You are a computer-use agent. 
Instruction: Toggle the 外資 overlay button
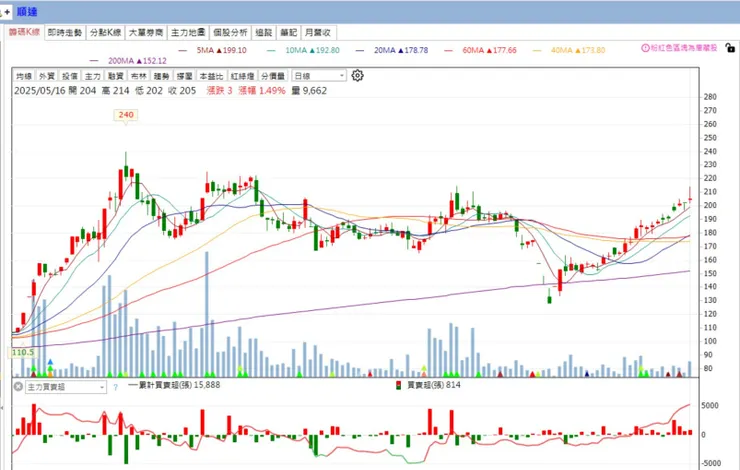(47, 76)
